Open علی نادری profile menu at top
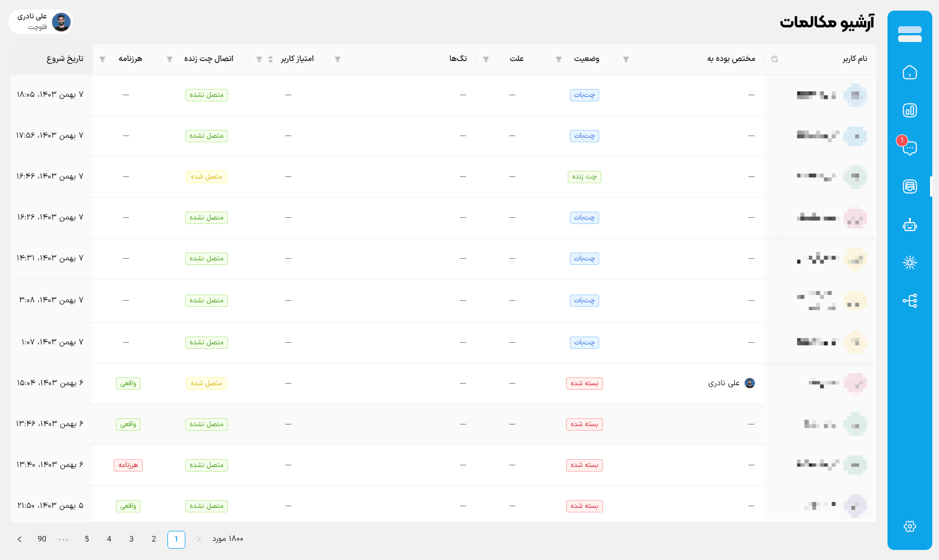The width and height of the screenshot is (939, 560). [x=41, y=22]
